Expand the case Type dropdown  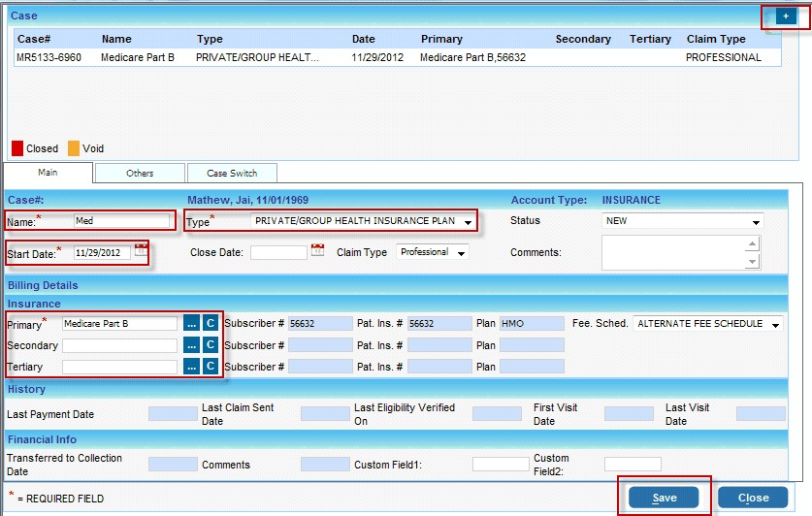468,222
